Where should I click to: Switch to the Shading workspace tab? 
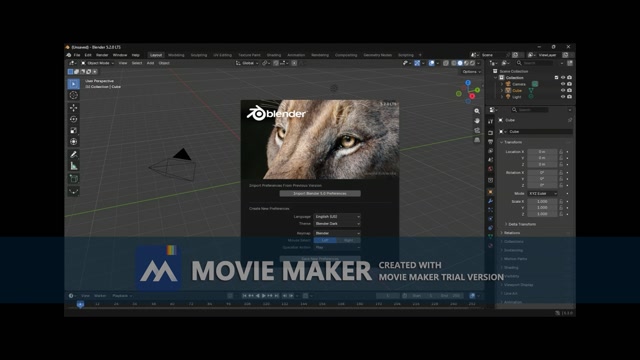click(274, 55)
